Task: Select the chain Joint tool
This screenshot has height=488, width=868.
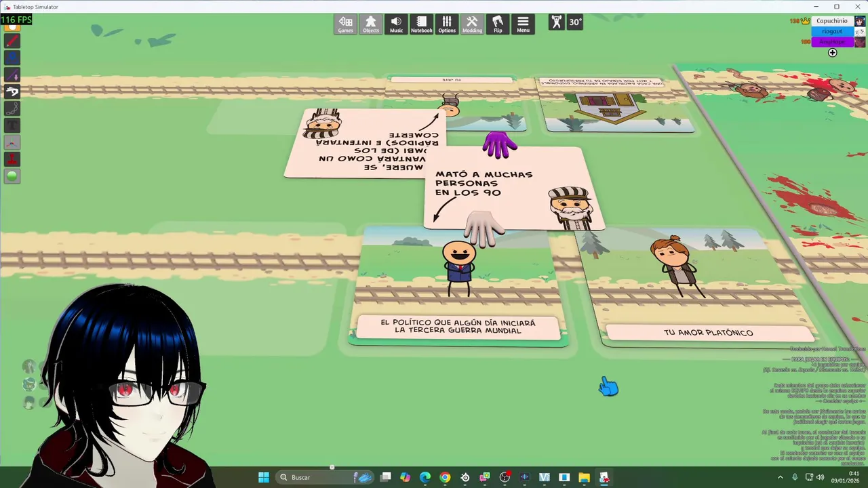Action: point(12,108)
